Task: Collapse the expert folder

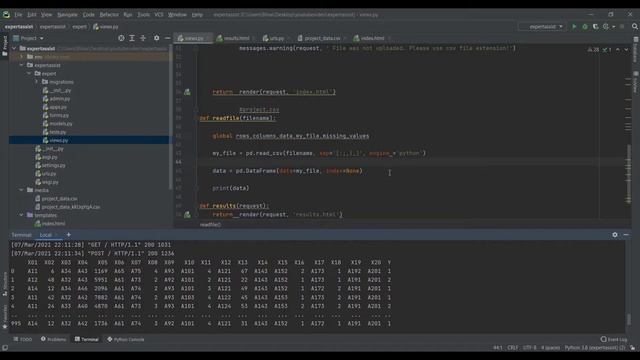Action: click(x=29, y=73)
